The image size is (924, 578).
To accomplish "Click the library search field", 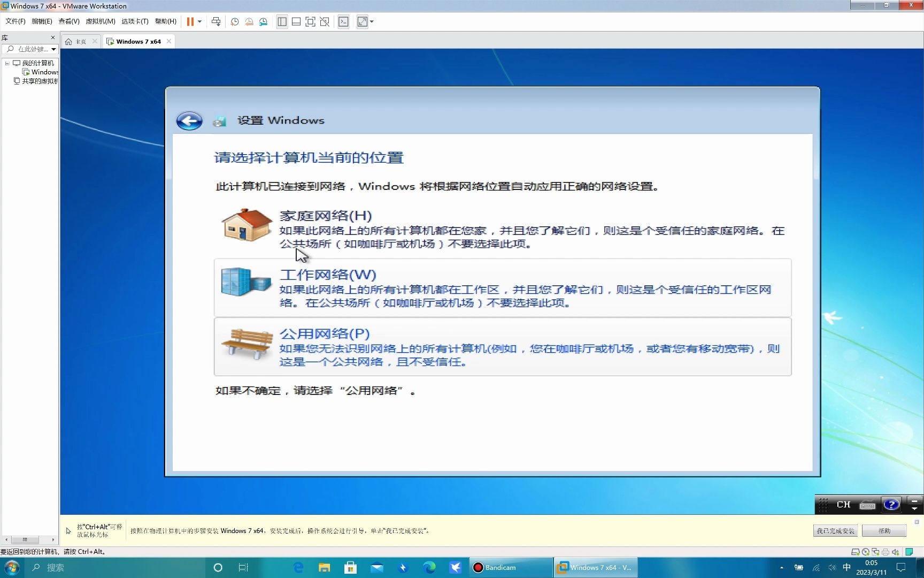I will [x=30, y=49].
